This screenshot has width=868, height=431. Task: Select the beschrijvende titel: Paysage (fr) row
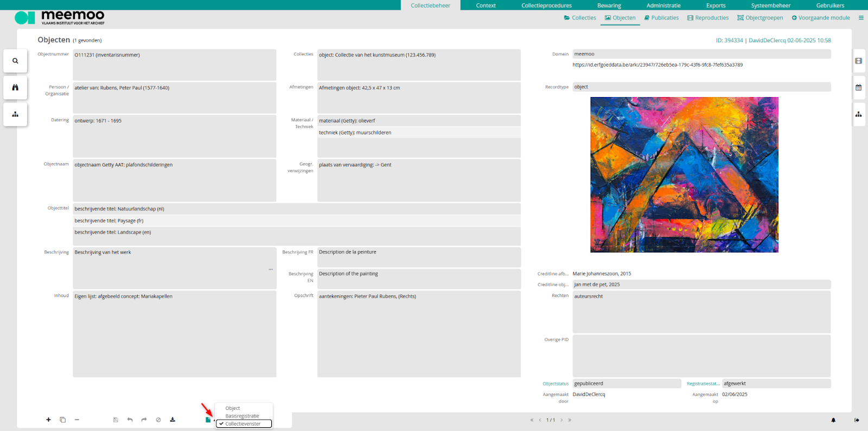pos(297,221)
